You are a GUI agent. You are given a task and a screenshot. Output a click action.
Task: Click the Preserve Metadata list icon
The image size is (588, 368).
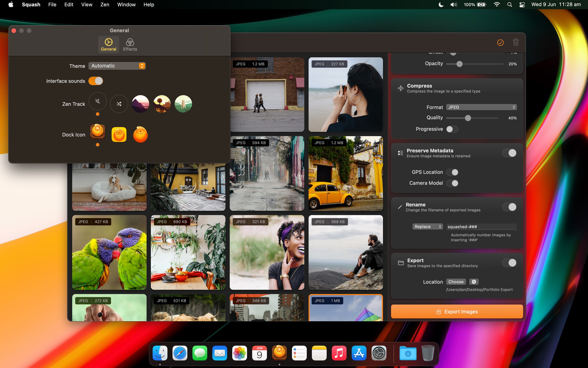point(400,153)
